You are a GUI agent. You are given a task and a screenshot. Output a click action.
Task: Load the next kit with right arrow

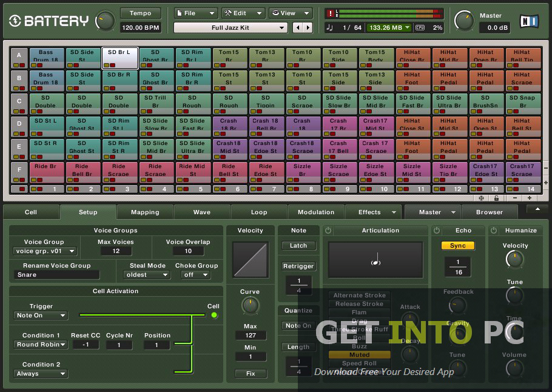pos(308,27)
